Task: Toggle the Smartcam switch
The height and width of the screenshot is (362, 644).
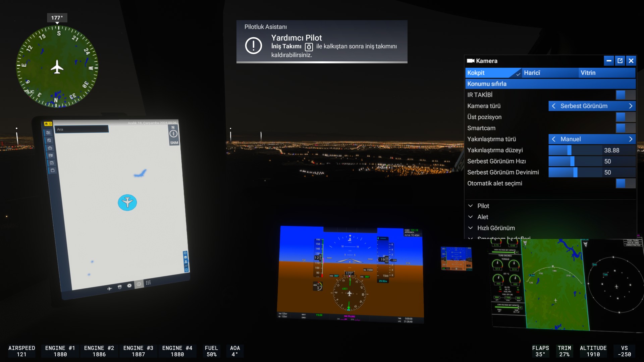Action: 626,128
